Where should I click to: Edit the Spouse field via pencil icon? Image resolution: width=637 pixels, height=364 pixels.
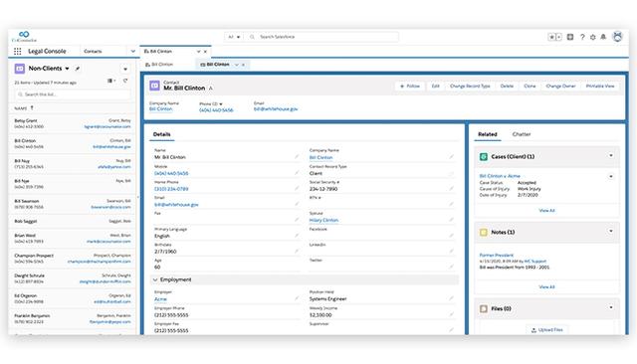[x=451, y=220]
